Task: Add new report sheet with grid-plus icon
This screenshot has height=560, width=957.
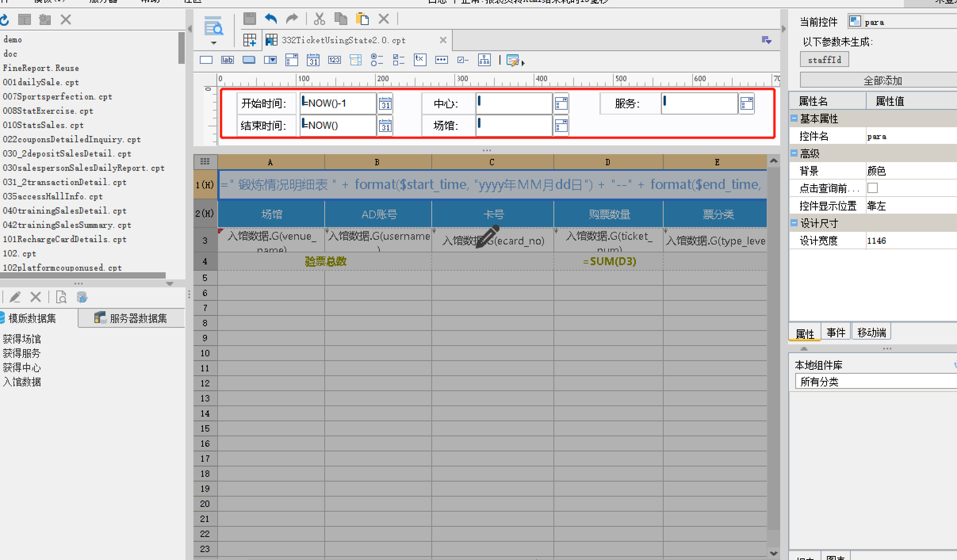Action: [250, 40]
